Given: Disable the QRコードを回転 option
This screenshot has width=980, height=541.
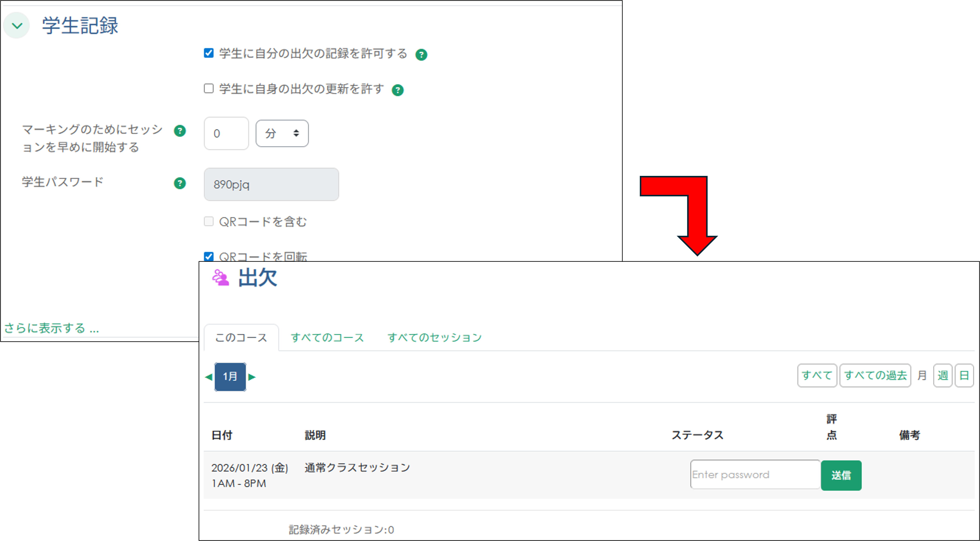Looking at the screenshot, I should pos(209,256).
